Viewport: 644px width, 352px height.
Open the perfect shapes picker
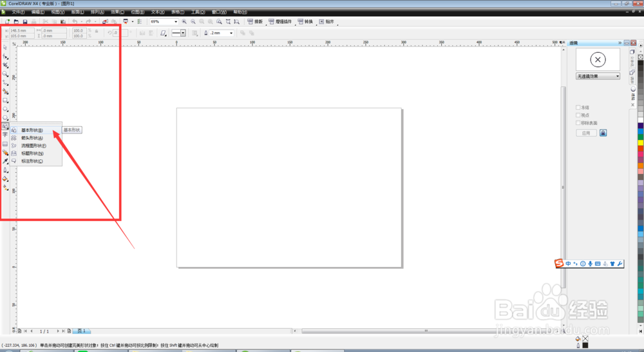(163, 33)
